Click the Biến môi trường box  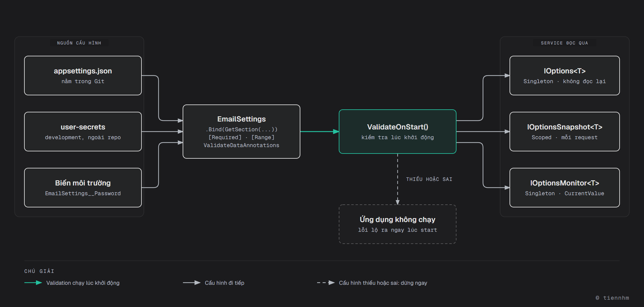[x=83, y=188]
